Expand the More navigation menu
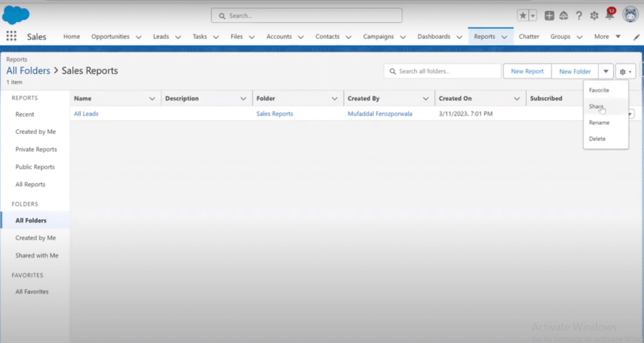The height and width of the screenshot is (343, 644). tap(607, 36)
